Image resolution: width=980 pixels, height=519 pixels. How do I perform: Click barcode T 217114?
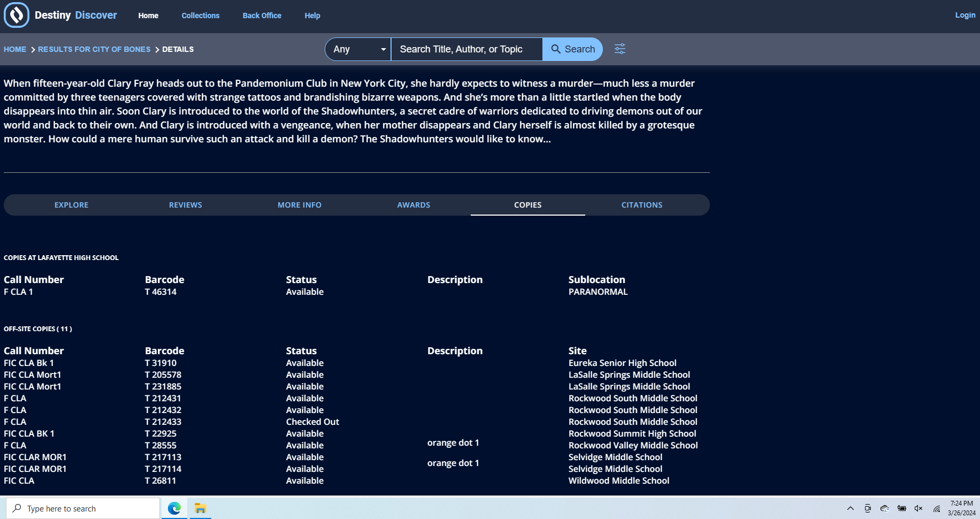[163, 469]
